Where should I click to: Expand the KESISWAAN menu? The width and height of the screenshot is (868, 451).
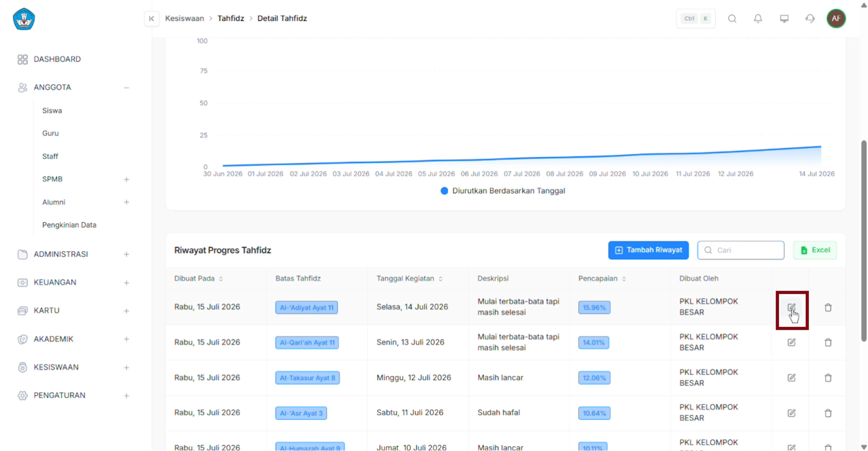126,367
